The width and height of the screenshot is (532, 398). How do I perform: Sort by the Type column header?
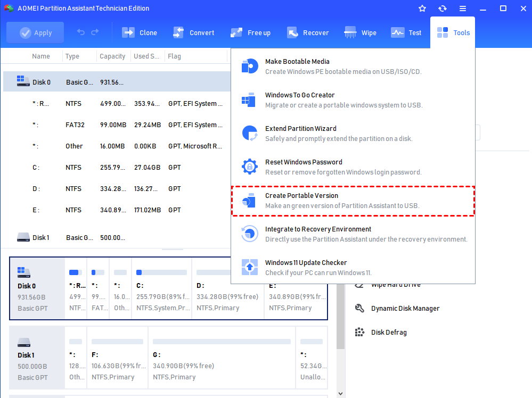[x=72, y=56]
